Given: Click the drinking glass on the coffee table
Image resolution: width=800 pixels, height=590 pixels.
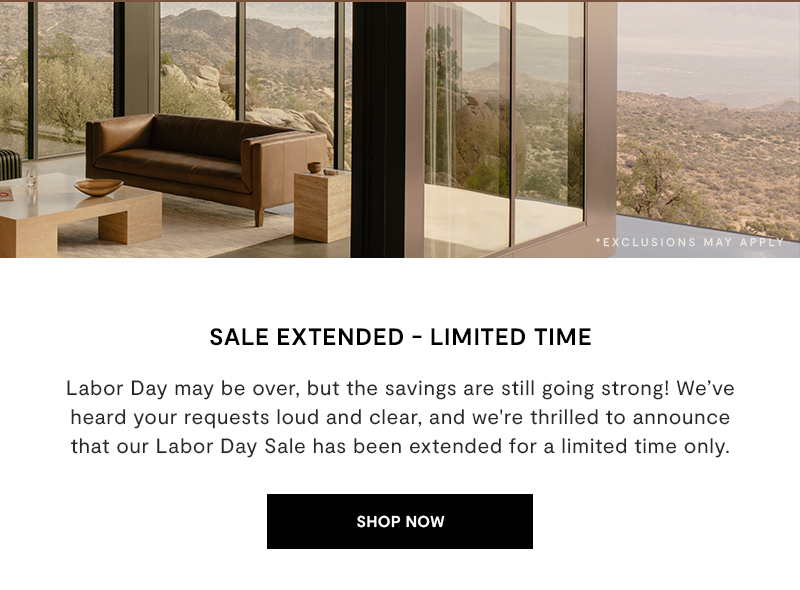Looking at the screenshot, I should (x=31, y=178).
